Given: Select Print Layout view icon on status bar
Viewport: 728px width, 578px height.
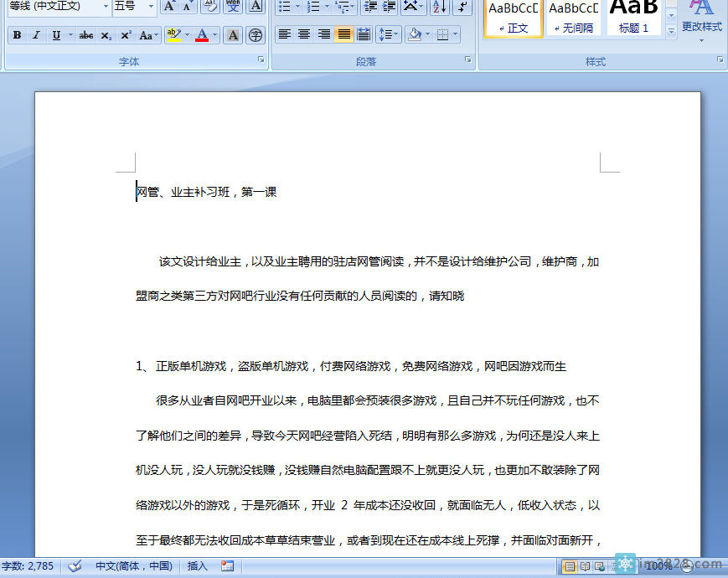Looking at the screenshot, I should [x=569, y=566].
